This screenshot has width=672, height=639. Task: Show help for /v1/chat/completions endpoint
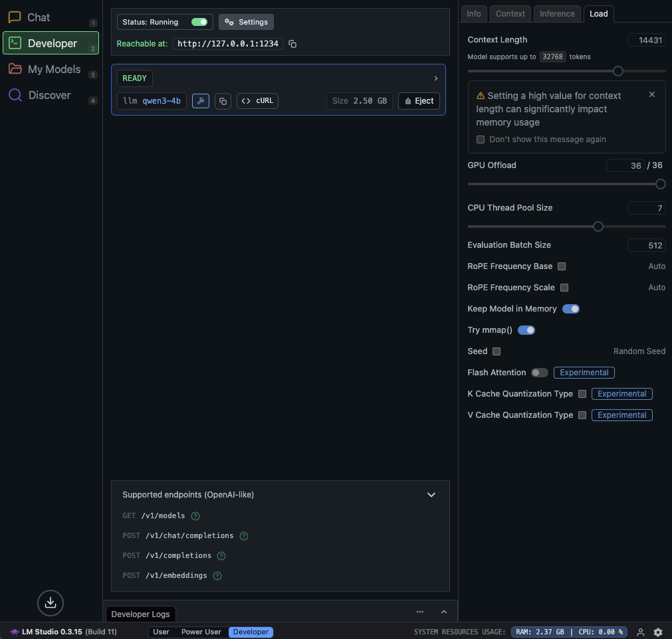(x=244, y=536)
